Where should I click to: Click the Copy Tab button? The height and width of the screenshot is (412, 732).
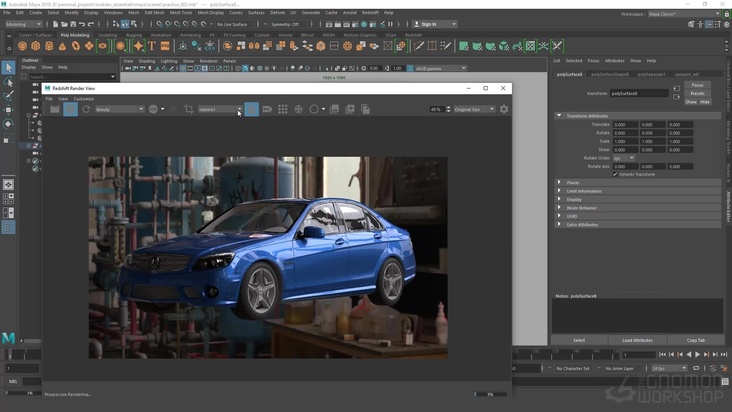pos(696,340)
